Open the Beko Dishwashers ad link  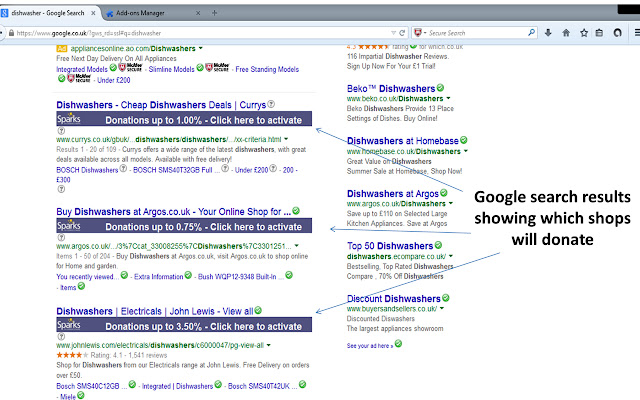(x=391, y=89)
